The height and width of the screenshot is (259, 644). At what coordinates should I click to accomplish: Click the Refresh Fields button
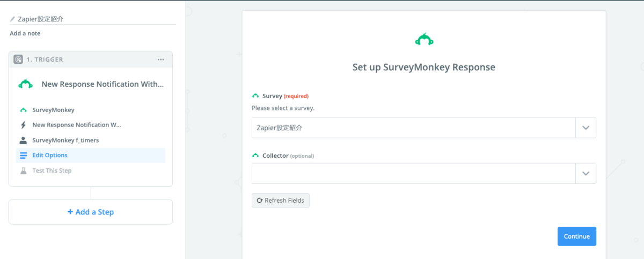tap(281, 201)
